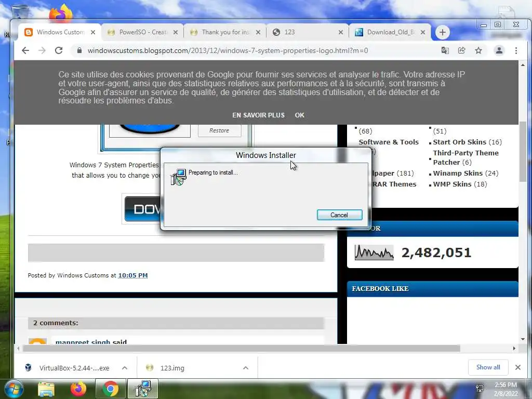The image size is (532, 399).
Task: Open Windows Explorer from the taskbar
Action: tap(46, 389)
